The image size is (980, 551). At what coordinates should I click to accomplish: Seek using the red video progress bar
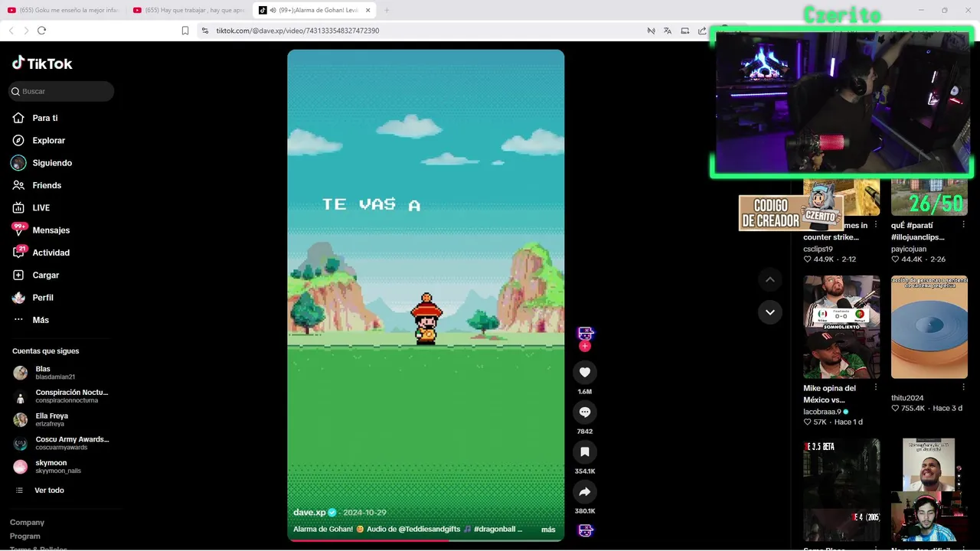point(426,540)
